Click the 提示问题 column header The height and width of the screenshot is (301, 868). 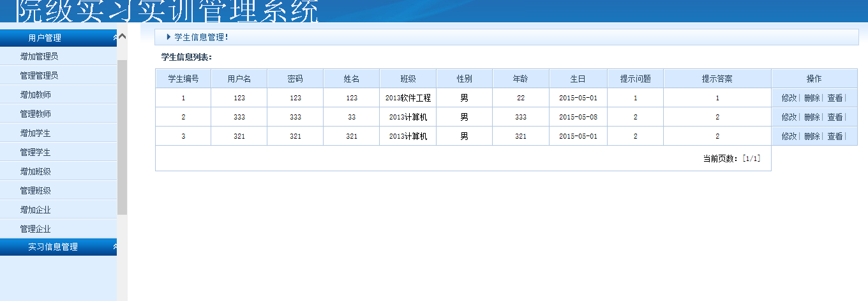(x=636, y=79)
